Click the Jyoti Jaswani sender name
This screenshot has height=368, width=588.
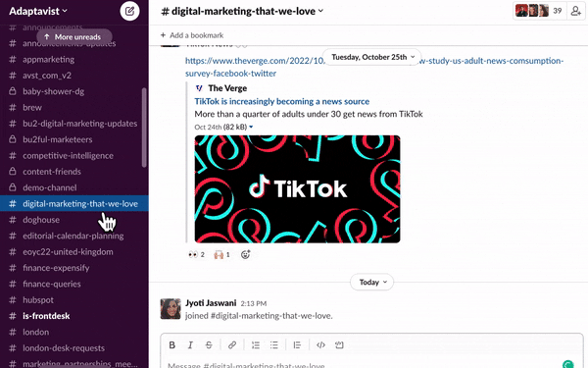point(211,303)
